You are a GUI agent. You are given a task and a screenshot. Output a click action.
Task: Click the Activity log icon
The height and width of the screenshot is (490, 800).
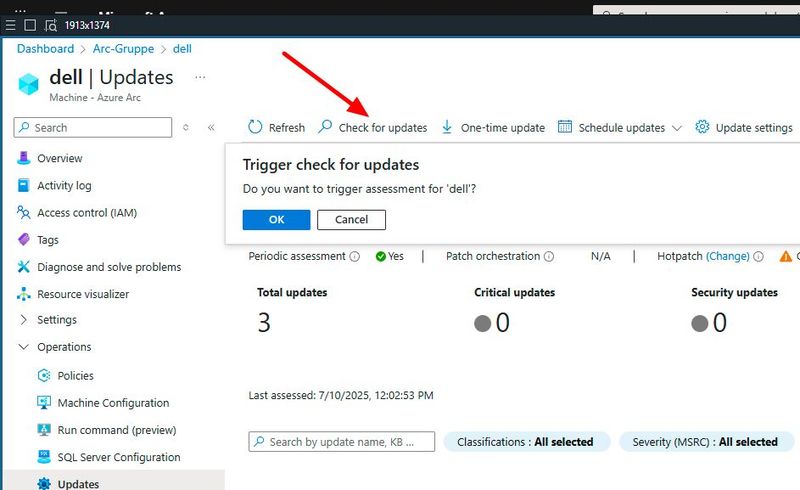(23, 185)
